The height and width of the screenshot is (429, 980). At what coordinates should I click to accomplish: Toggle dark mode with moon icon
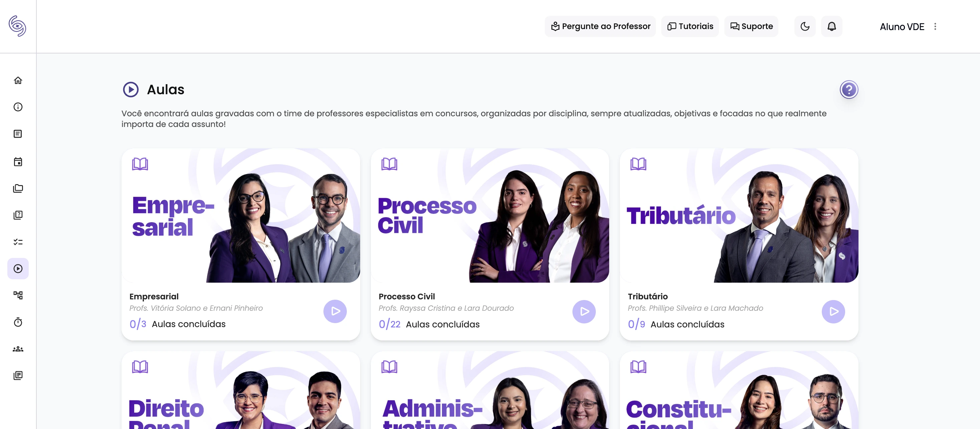pos(805,26)
